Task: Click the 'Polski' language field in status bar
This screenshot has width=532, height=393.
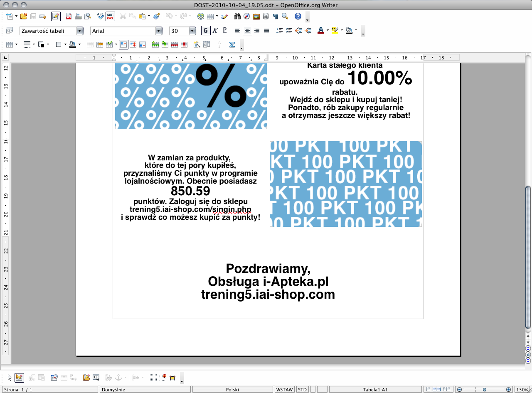Action: [232, 390]
